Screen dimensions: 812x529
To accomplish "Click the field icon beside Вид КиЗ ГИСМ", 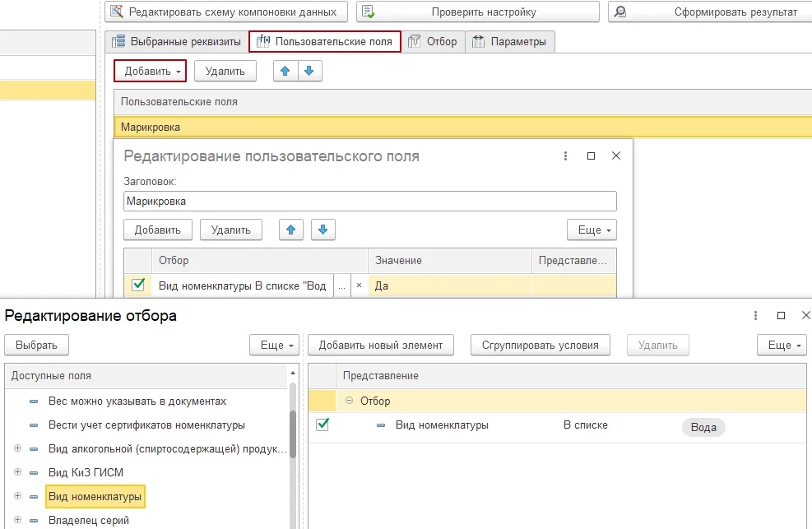I will point(34,472).
